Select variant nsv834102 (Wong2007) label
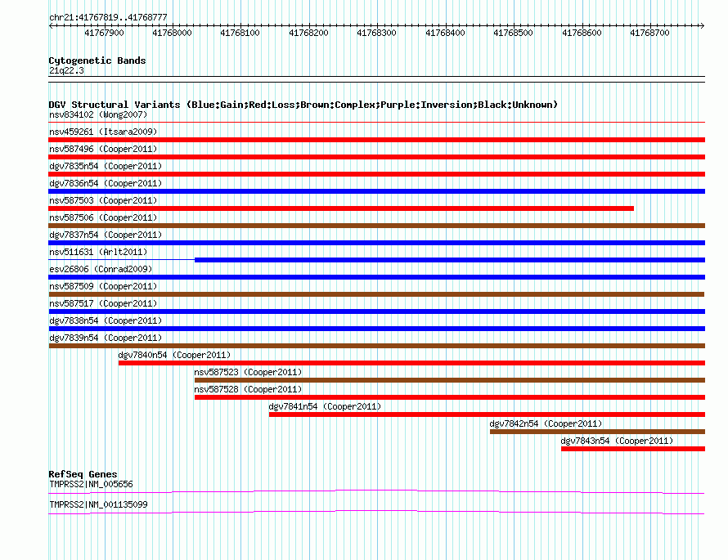728x560 pixels. [x=98, y=114]
